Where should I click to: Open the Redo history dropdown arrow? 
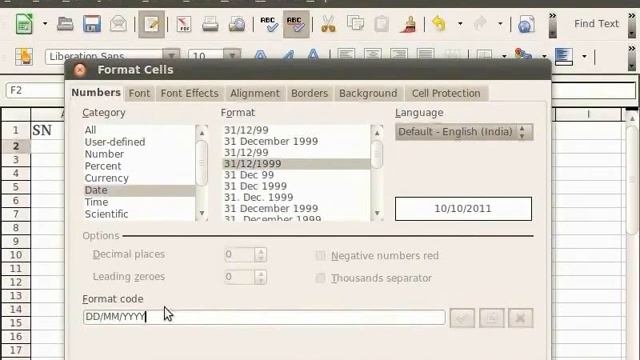(500, 24)
